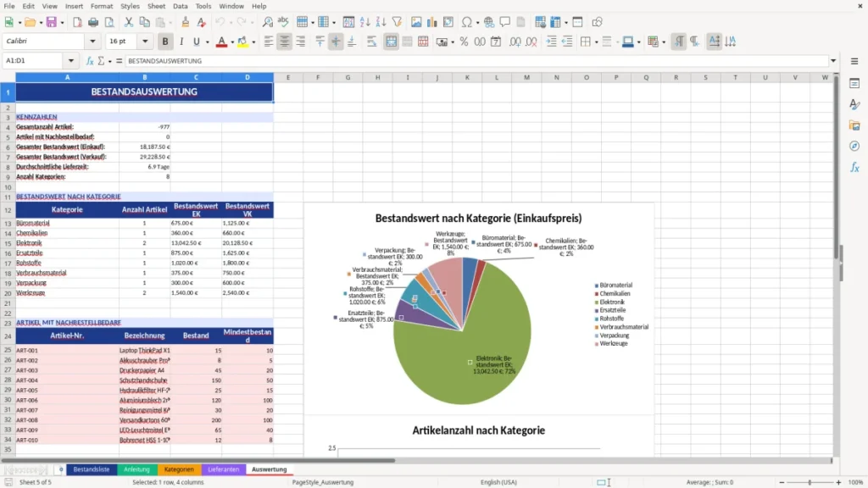Open the Select Function sigma dropdown arrow
The image size is (868, 488).
tap(109, 61)
